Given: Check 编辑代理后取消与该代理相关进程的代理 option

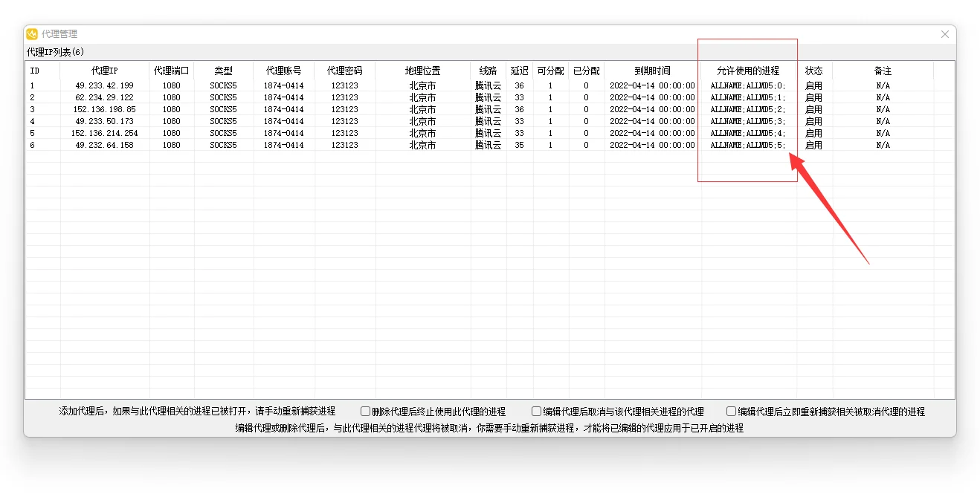Looking at the screenshot, I should click(x=536, y=410).
